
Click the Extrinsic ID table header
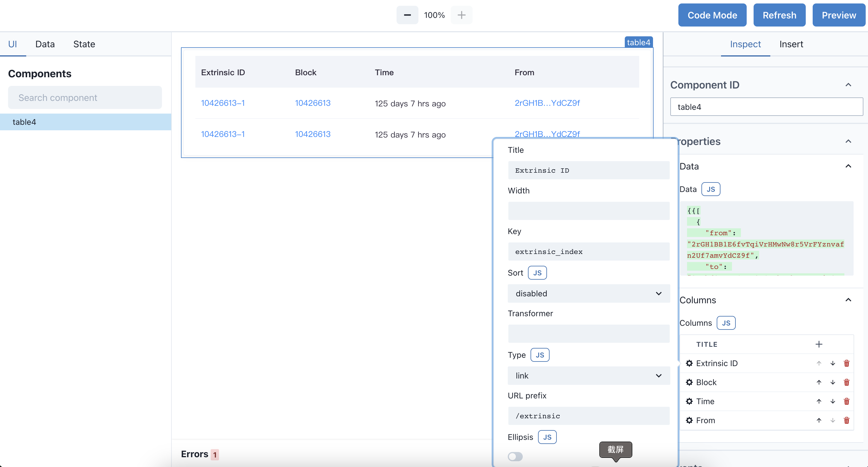click(223, 72)
